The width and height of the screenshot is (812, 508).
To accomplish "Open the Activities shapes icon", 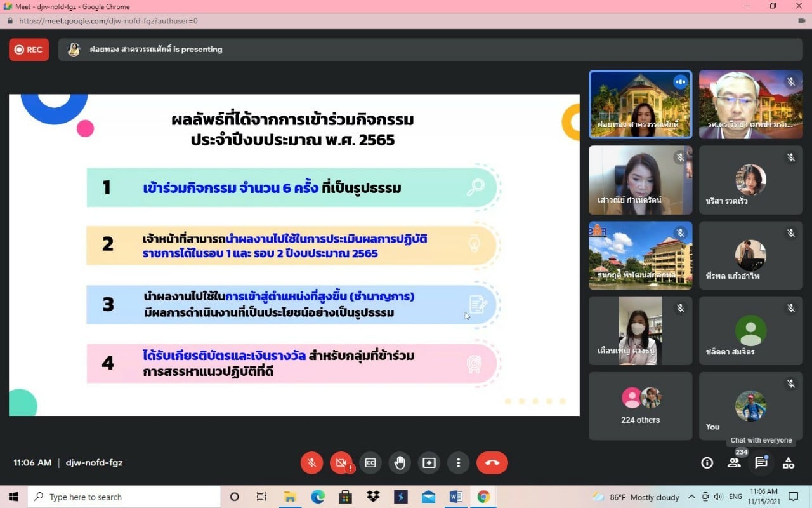I will 789,463.
